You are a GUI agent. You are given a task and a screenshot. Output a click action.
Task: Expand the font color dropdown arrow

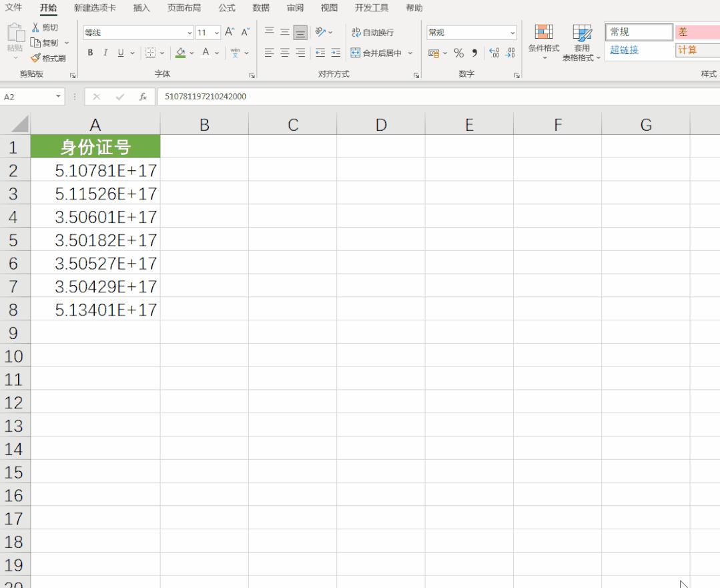tap(217, 53)
